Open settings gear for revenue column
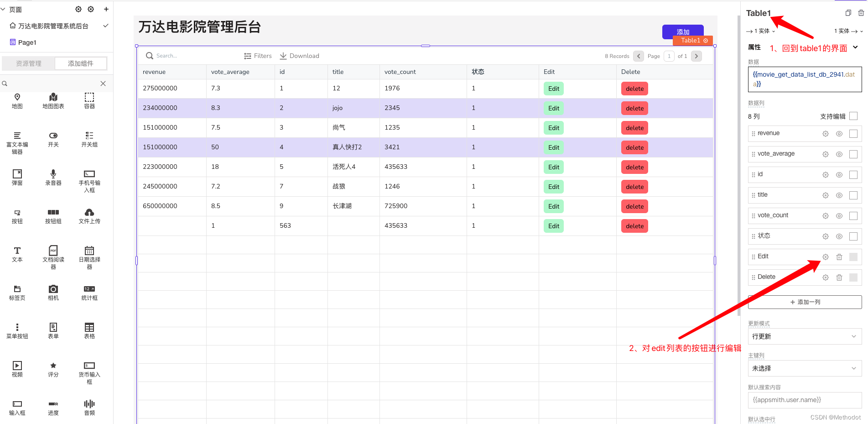Image resolution: width=868 pixels, height=424 pixels. click(x=826, y=134)
